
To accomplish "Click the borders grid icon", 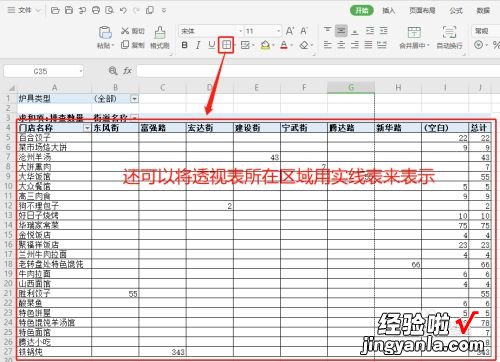I will (226, 45).
